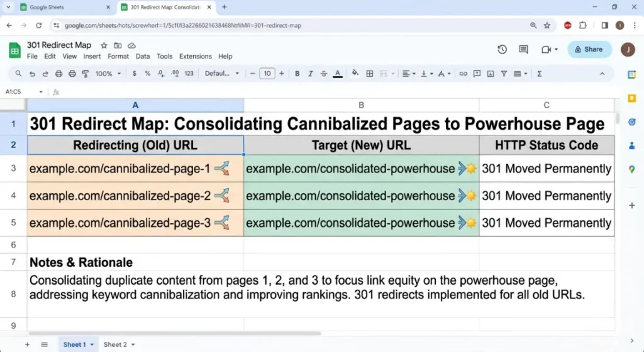Get add-ons with plus icon in side panel

(631, 205)
